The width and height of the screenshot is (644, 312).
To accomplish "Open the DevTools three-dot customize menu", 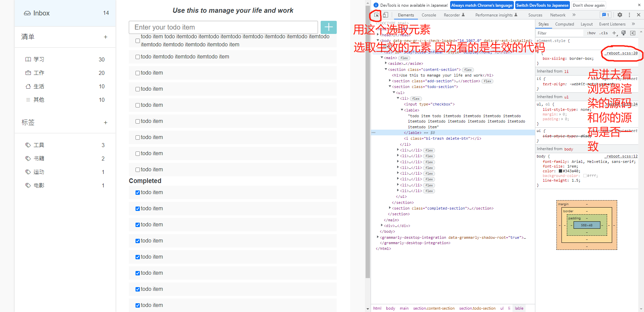I will point(629,15).
